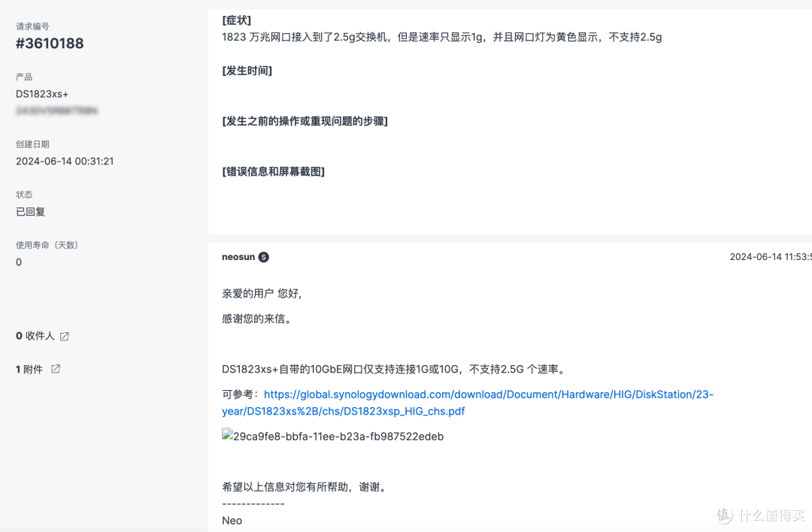The image size is (812, 532).
Task: Click the circular 什么值得买 watermark logo
Action: pyautogui.click(x=724, y=516)
